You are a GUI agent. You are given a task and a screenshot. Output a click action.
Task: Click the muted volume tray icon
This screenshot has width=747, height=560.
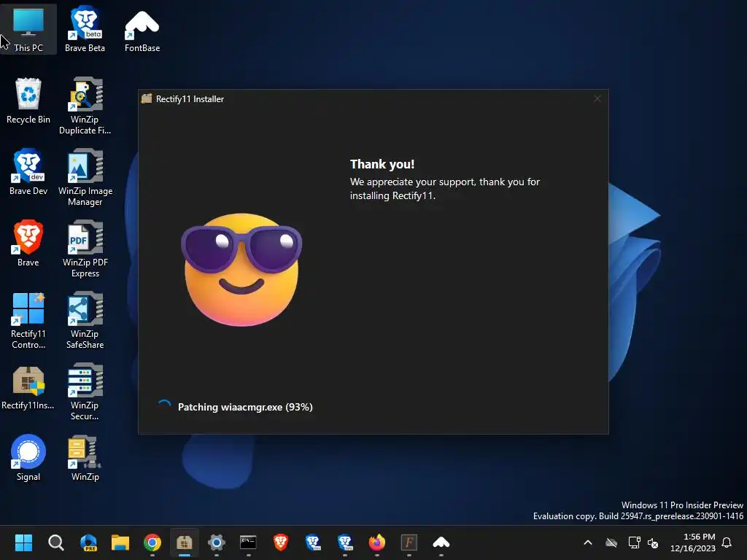[653, 542]
